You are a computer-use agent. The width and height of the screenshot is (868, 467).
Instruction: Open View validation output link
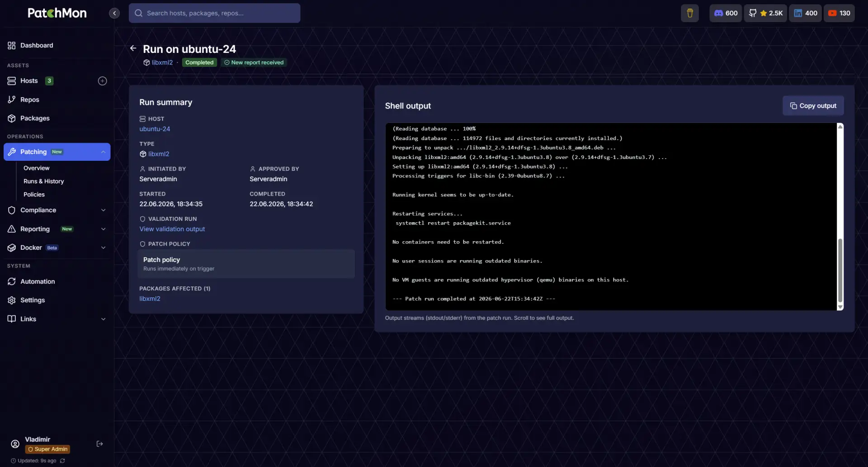coord(172,229)
